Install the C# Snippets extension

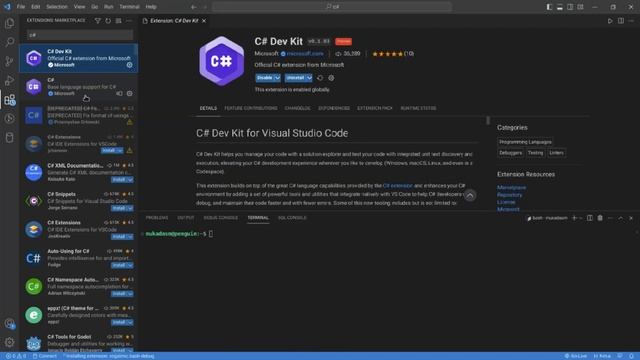tap(119, 208)
